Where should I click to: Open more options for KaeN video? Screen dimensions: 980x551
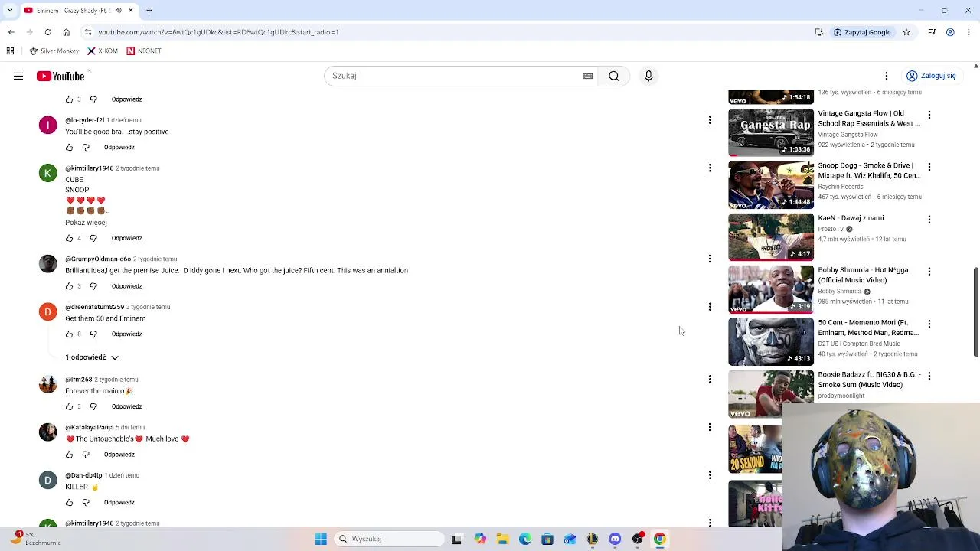(929, 220)
